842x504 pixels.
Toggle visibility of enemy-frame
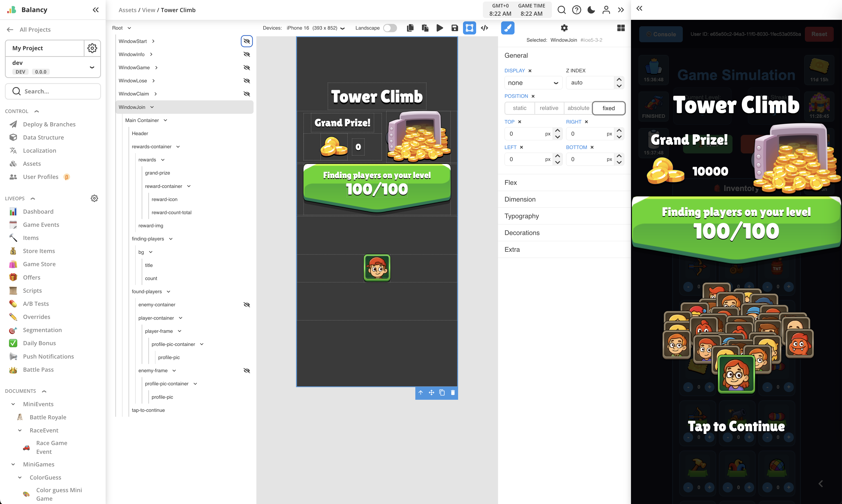click(247, 370)
